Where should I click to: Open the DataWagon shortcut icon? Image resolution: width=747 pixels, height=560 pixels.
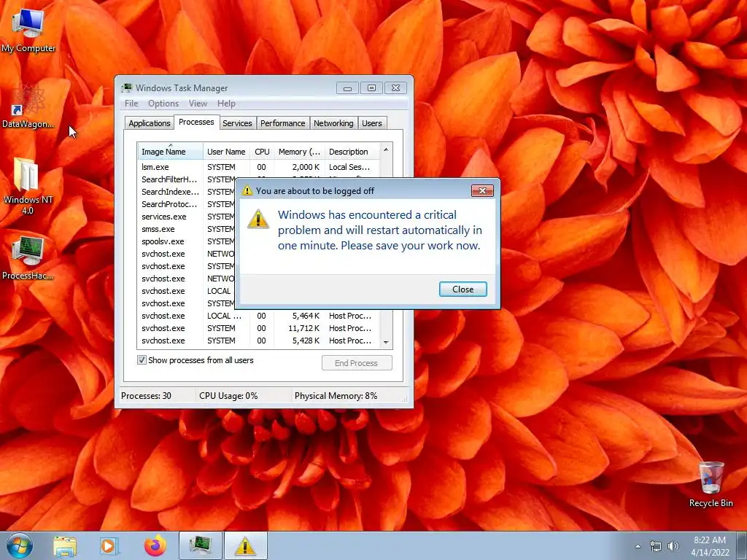pyautogui.click(x=28, y=107)
